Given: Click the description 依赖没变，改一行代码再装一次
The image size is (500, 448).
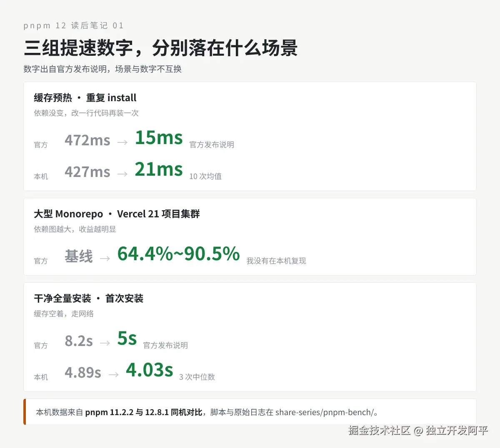Looking at the screenshot, I should [x=86, y=113].
